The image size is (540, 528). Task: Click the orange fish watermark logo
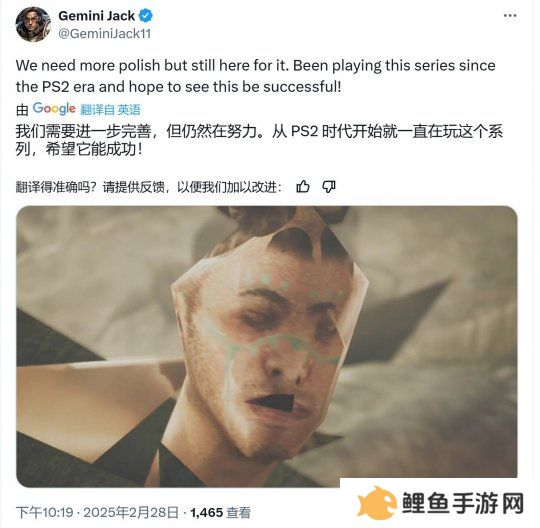coord(377,504)
